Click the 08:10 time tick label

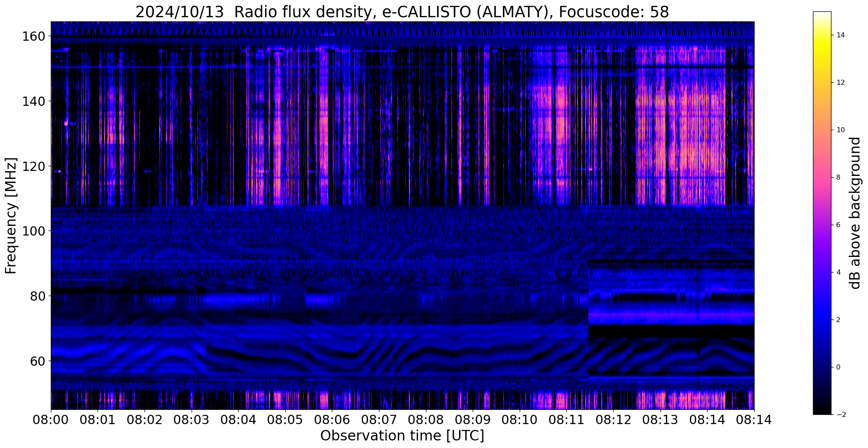(520, 420)
